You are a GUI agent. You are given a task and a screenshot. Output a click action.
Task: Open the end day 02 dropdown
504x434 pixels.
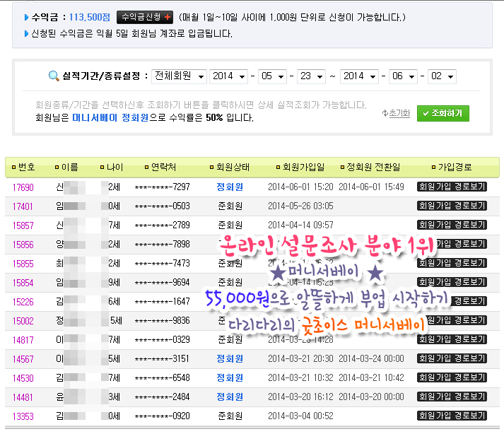442,76
